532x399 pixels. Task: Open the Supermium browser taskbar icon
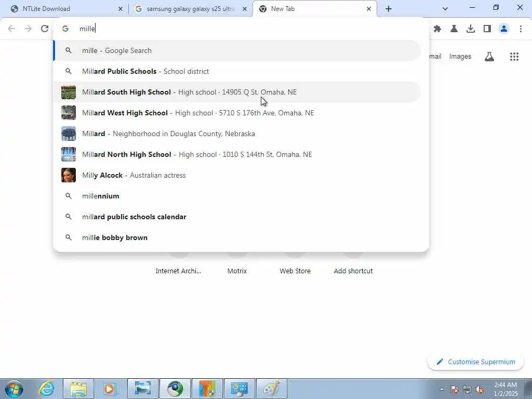click(x=175, y=389)
